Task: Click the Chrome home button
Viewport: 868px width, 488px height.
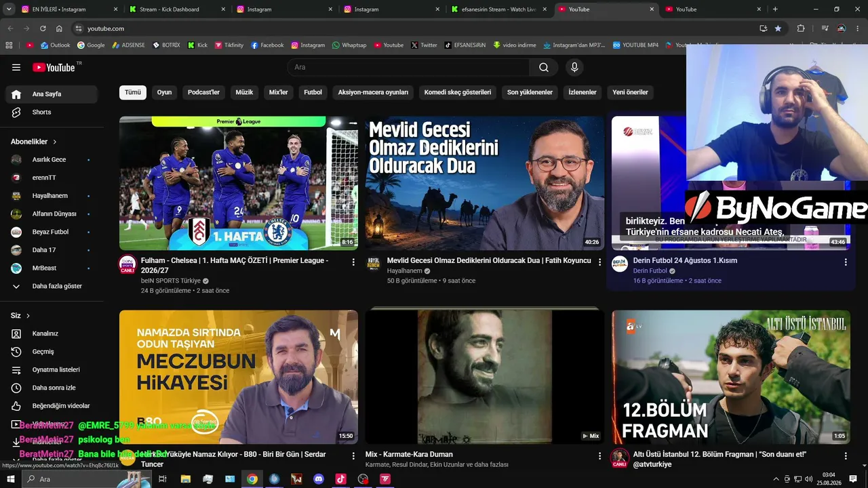Action: (59, 28)
